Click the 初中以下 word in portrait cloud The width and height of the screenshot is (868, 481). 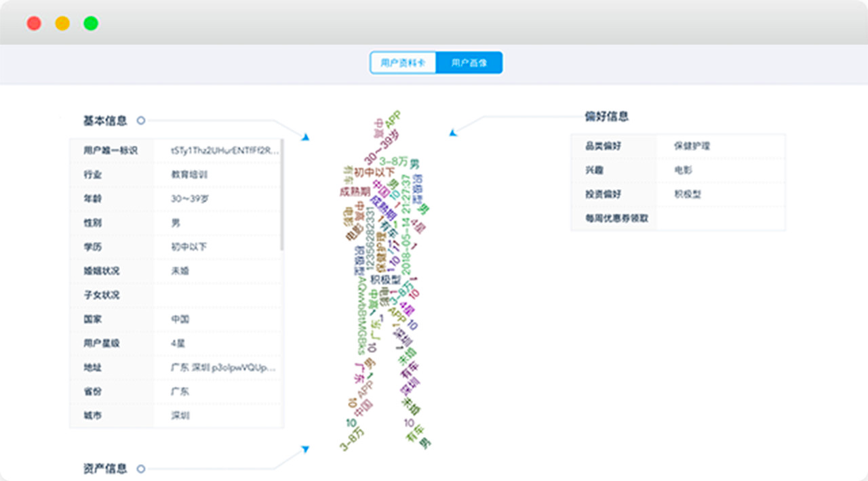pos(374,173)
